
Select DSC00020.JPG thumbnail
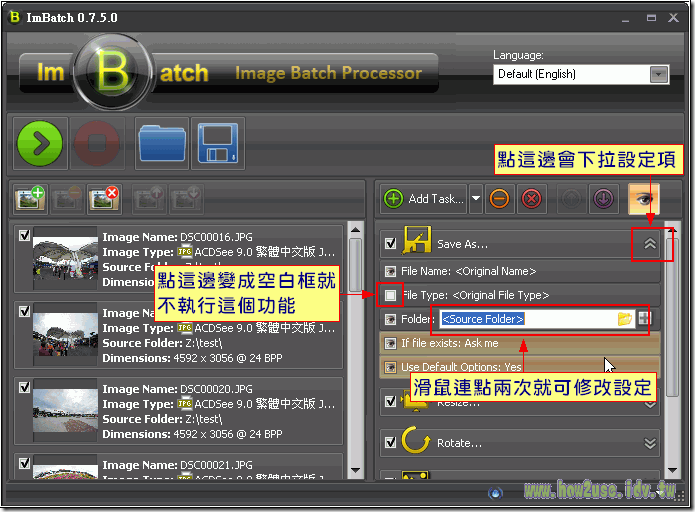pyautogui.click(x=65, y=410)
